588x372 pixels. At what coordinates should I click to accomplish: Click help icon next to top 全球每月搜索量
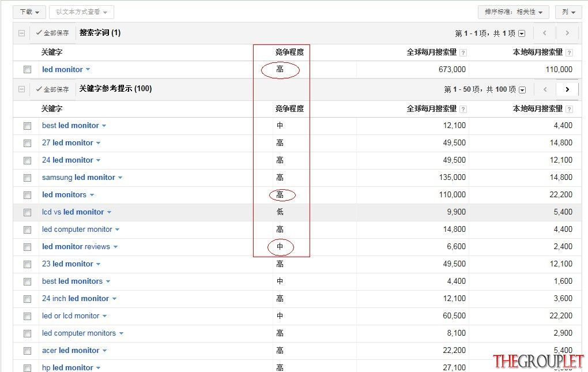(x=463, y=52)
